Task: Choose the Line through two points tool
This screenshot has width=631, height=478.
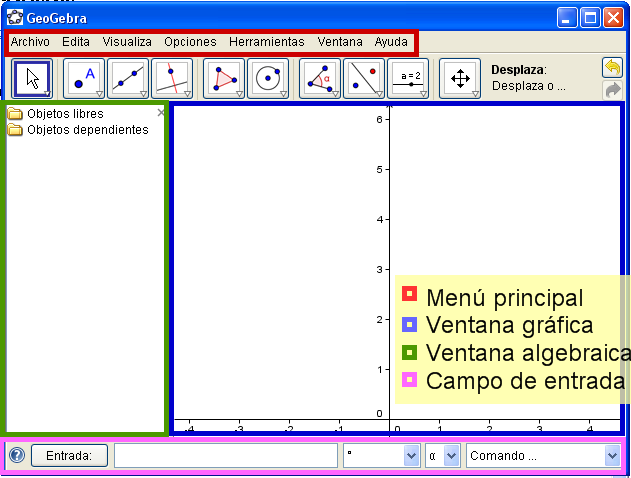Action: [x=128, y=78]
